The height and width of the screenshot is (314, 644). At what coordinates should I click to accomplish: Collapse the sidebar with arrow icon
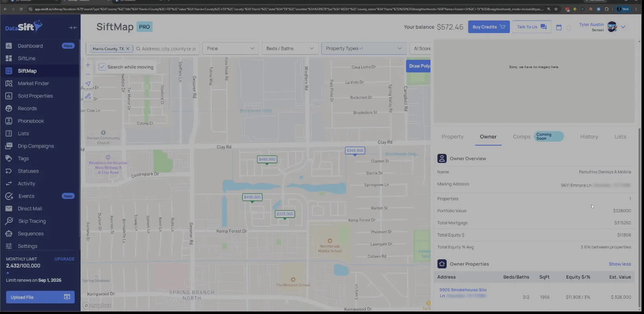pos(73,28)
